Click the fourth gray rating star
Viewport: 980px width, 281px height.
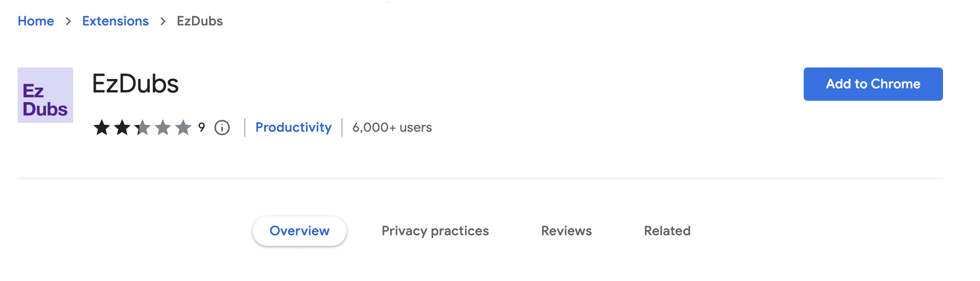(163, 128)
